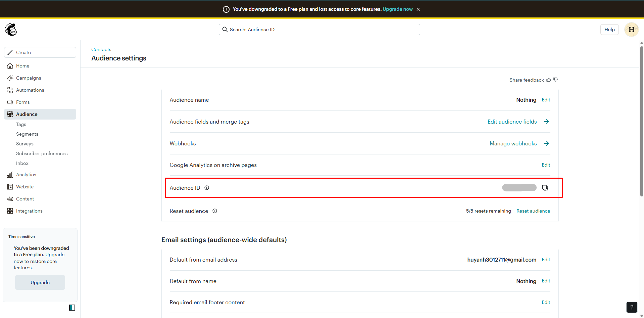Screen dimensions: 644x318
Task: Give thumbs up feedback
Action: (x=549, y=80)
